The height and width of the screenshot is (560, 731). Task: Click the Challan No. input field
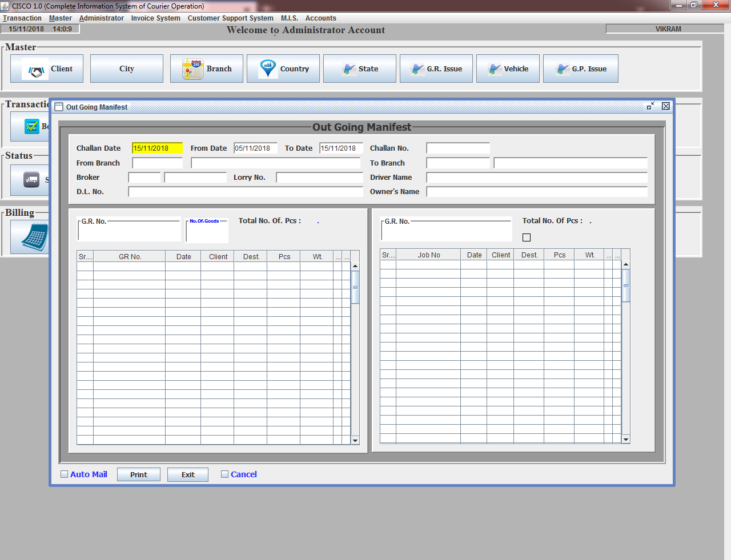point(458,148)
